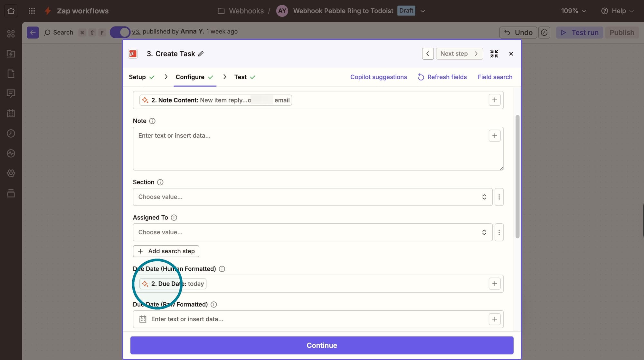Image resolution: width=644 pixels, height=360 pixels.
Task: Open Copilot suggestions
Action: [x=379, y=77]
